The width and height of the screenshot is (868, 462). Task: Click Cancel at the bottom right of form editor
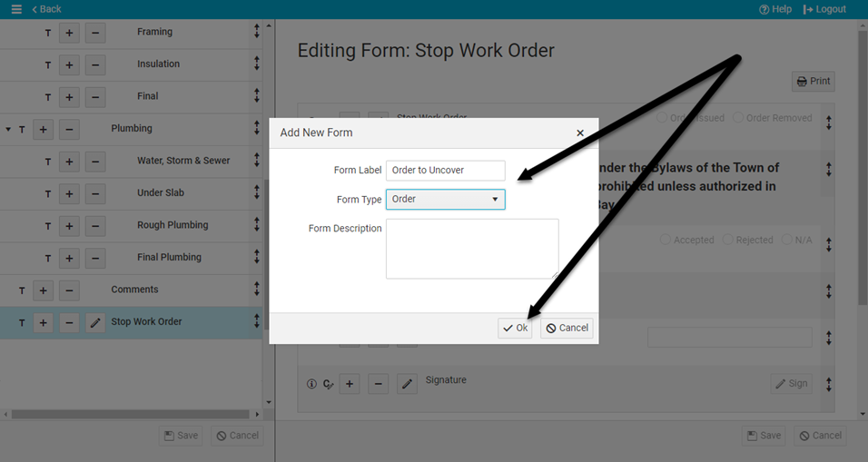click(821, 436)
